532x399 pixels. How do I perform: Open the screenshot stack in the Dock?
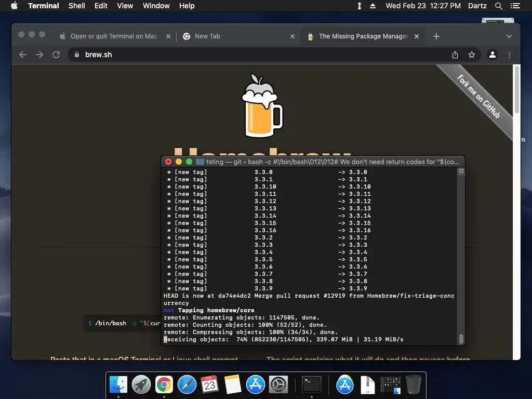(x=391, y=385)
